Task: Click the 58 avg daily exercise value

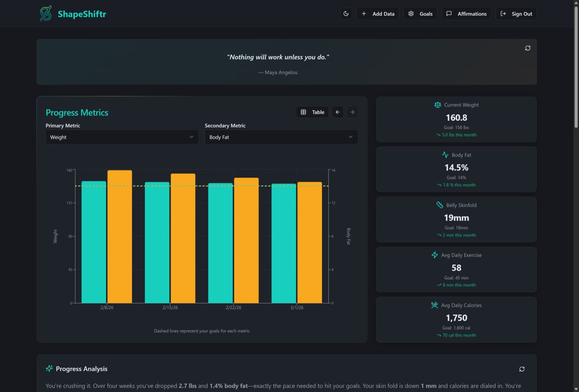Action: click(x=456, y=268)
